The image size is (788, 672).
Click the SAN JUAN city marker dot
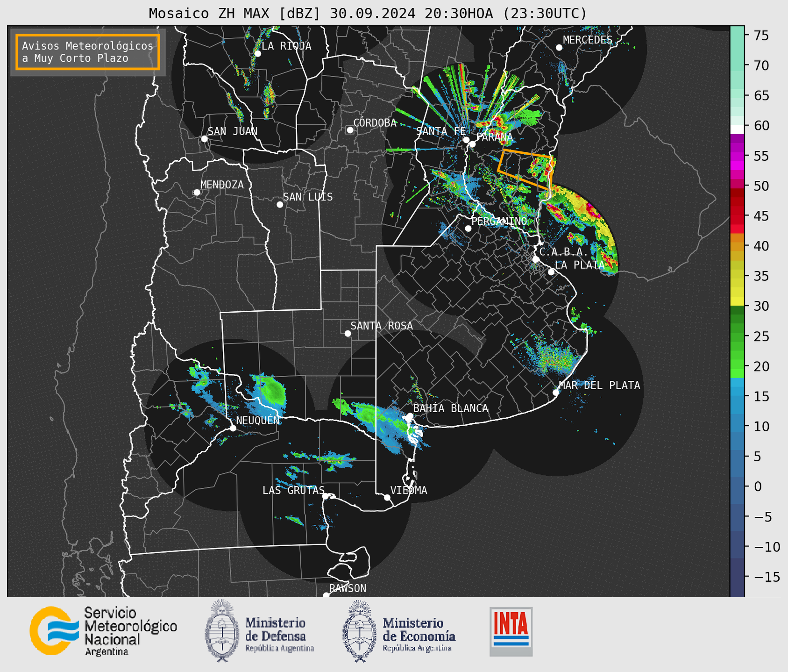pos(204,139)
